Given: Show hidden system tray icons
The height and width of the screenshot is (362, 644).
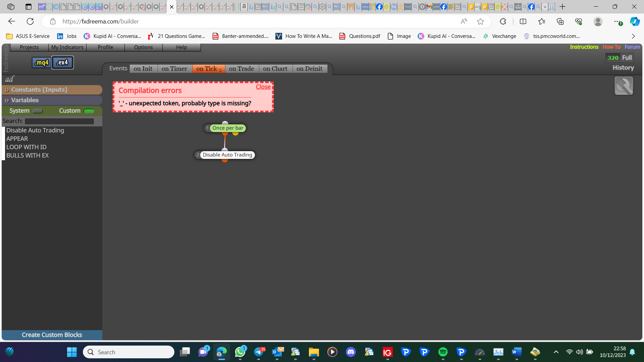Looking at the screenshot, I should coord(556,352).
